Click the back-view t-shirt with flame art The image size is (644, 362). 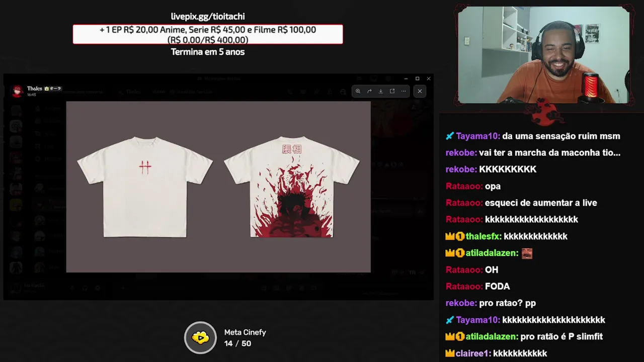tap(292, 187)
